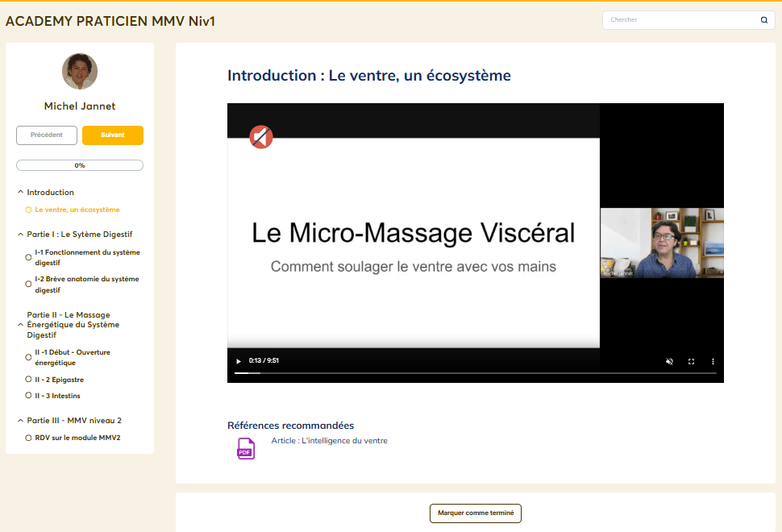782x532 pixels.
Task: Click the Précédent button
Action: coord(47,135)
